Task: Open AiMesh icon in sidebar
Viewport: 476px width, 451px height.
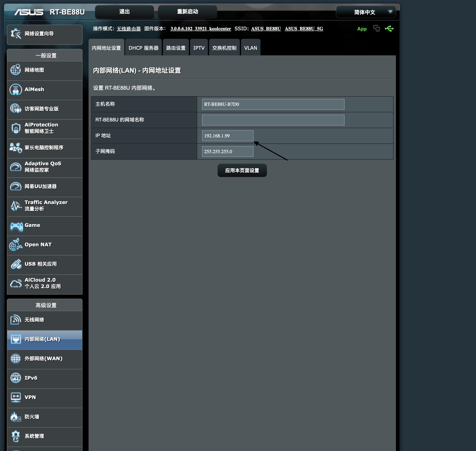Action: [16, 90]
